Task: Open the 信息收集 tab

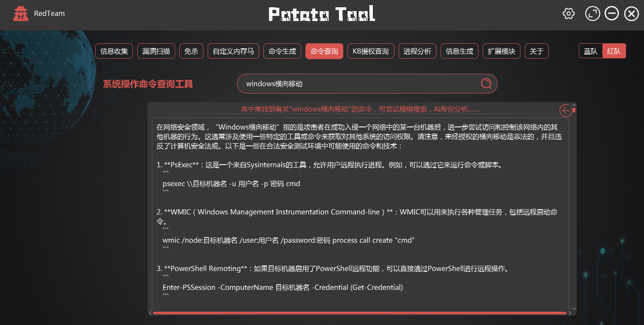Action: click(x=114, y=51)
